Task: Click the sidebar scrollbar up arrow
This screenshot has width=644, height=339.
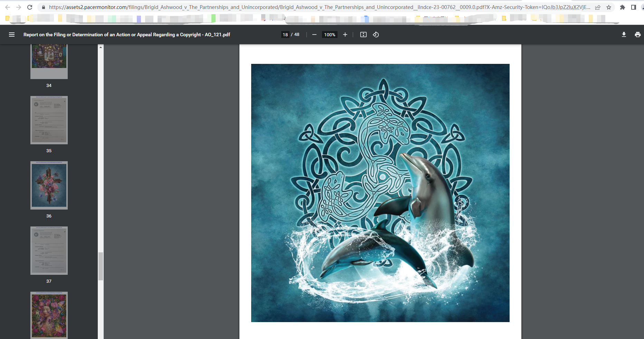Action: click(x=101, y=47)
